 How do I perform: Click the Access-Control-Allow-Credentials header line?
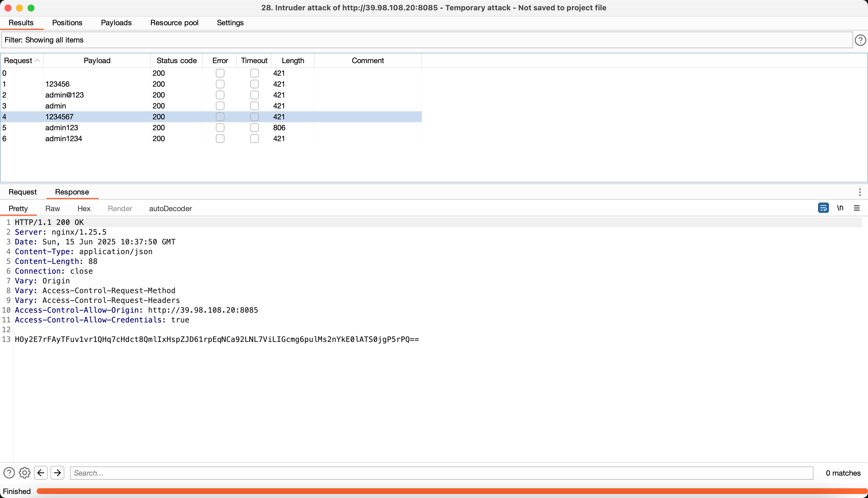tap(102, 320)
